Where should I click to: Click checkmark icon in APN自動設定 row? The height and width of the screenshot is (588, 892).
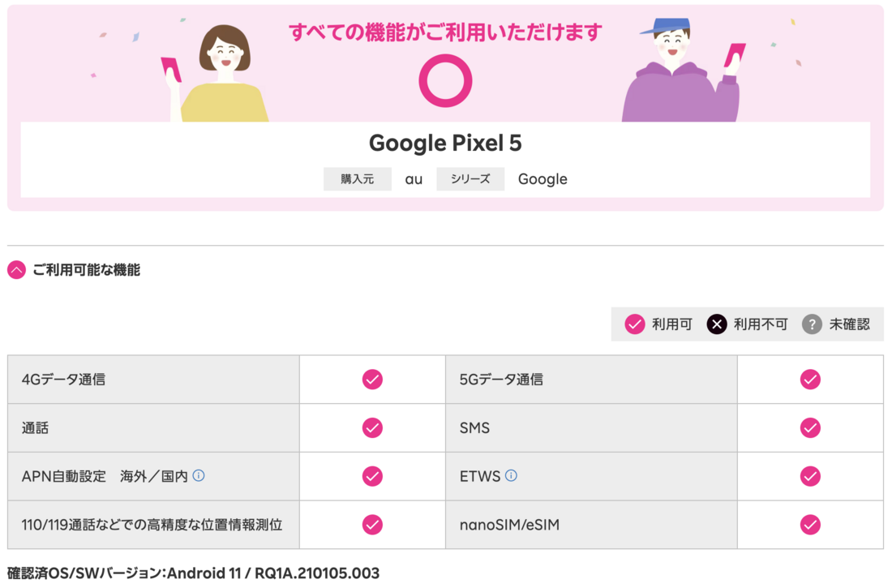coord(373,476)
